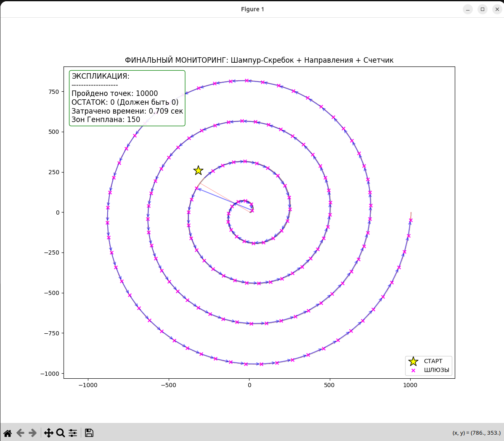The height and width of the screenshot is (441, 504).
Task: Click the 'ОСТАТОК: 0 (Должен быть 0)' line
Action: coord(125,102)
